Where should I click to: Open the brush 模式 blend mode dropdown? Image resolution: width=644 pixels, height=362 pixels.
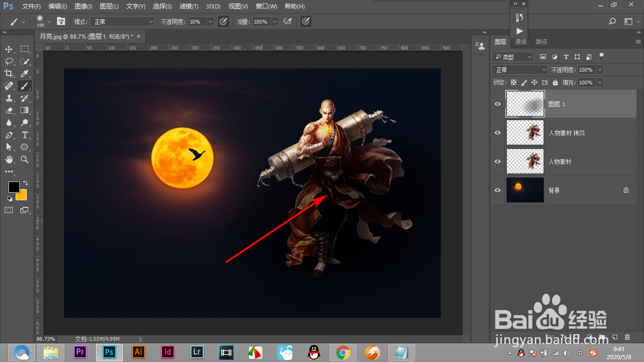[x=123, y=22]
